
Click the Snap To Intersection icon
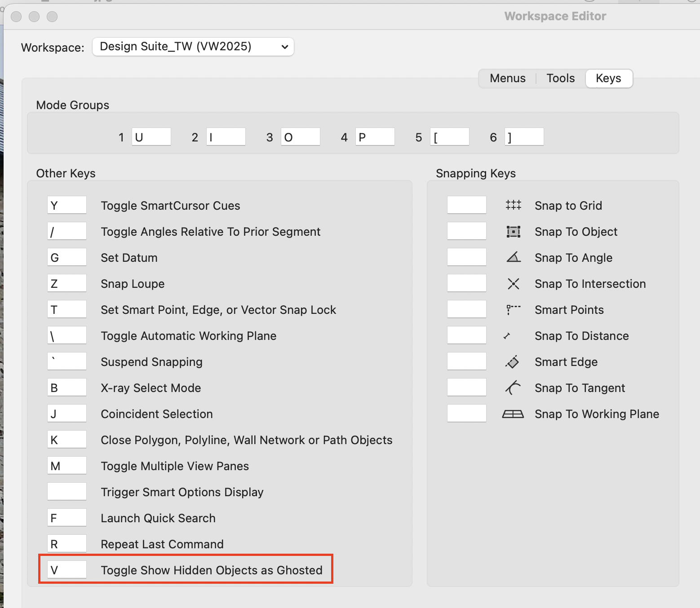click(514, 283)
